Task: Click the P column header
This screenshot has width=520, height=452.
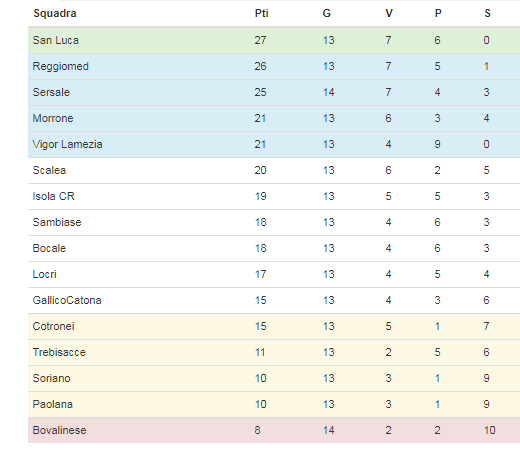Action: tap(438, 13)
